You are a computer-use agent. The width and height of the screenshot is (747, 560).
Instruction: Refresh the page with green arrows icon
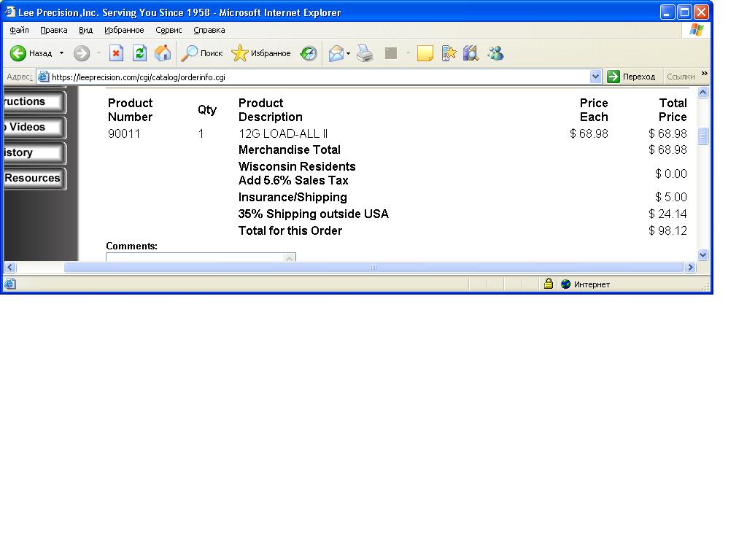point(139,53)
